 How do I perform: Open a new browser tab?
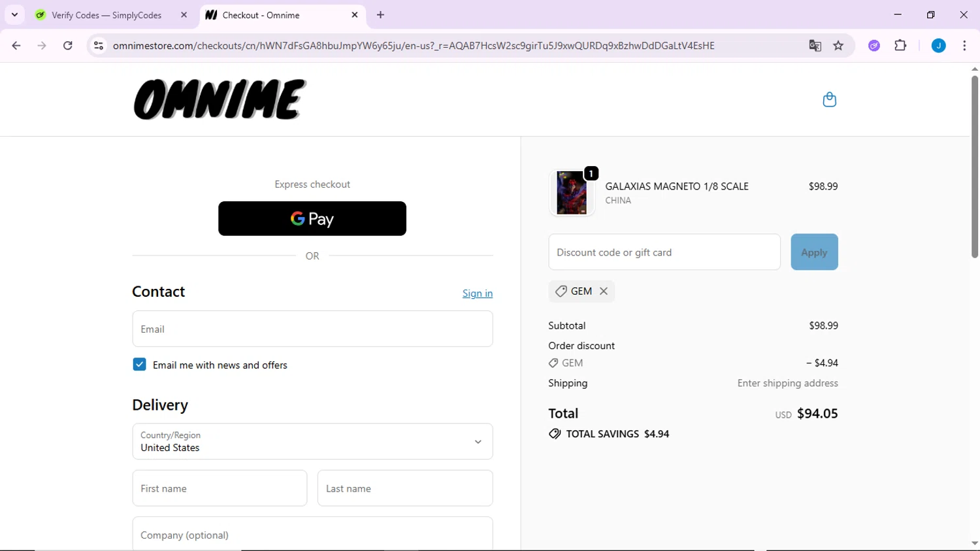click(x=381, y=15)
